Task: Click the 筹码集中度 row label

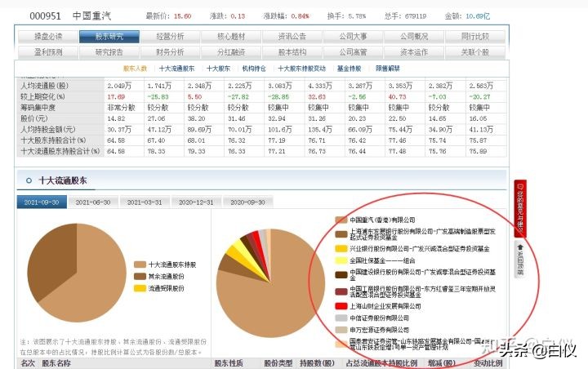Action: pos(38,108)
